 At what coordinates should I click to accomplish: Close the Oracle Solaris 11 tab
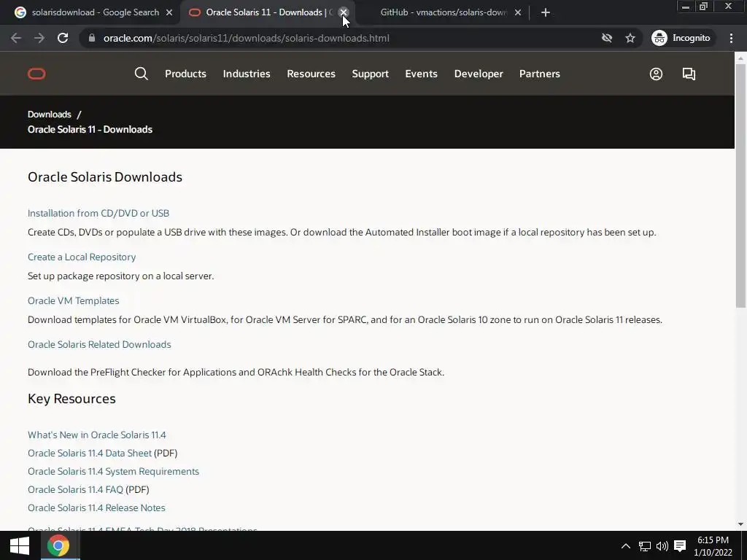tap(344, 12)
